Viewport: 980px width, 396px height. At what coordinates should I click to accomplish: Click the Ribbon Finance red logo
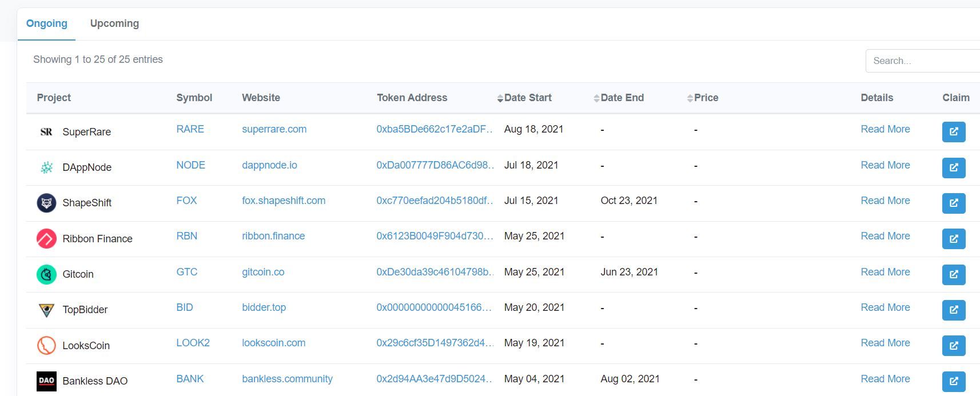click(46, 238)
